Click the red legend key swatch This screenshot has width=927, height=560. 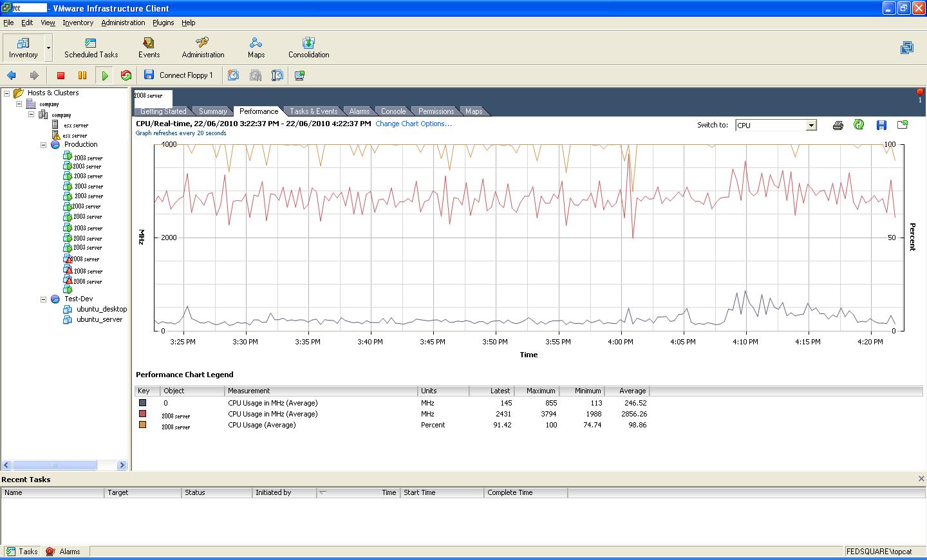(142, 414)
